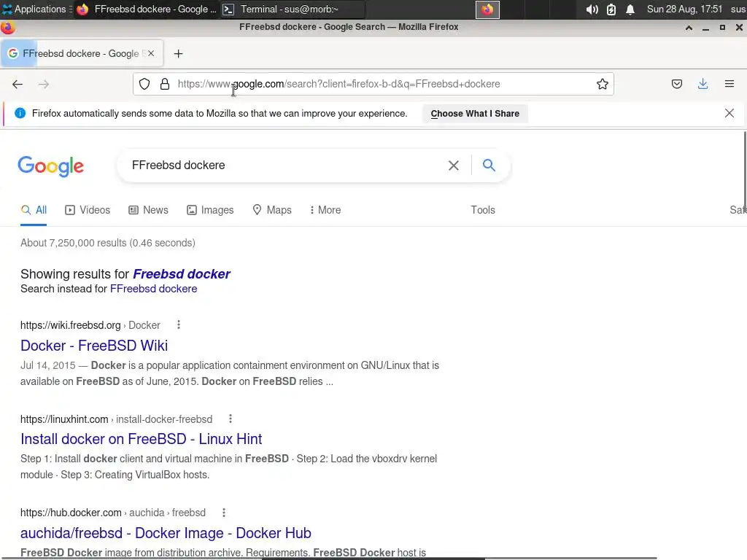Switch to News results

click(149, 210)
